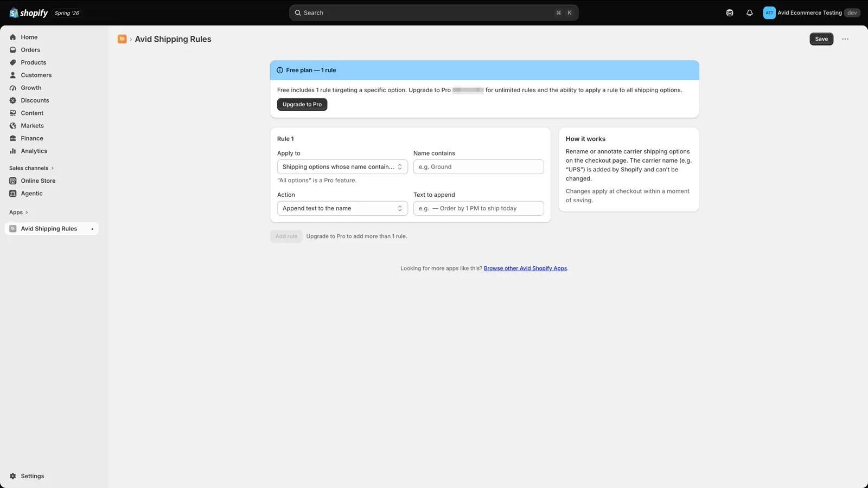Open Orders page

tap(52, 50)
